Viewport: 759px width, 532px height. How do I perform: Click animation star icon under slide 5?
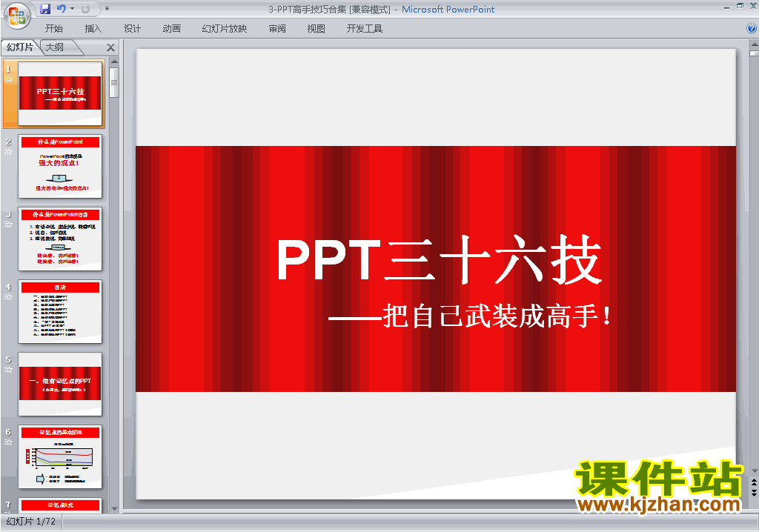point(8,369)
